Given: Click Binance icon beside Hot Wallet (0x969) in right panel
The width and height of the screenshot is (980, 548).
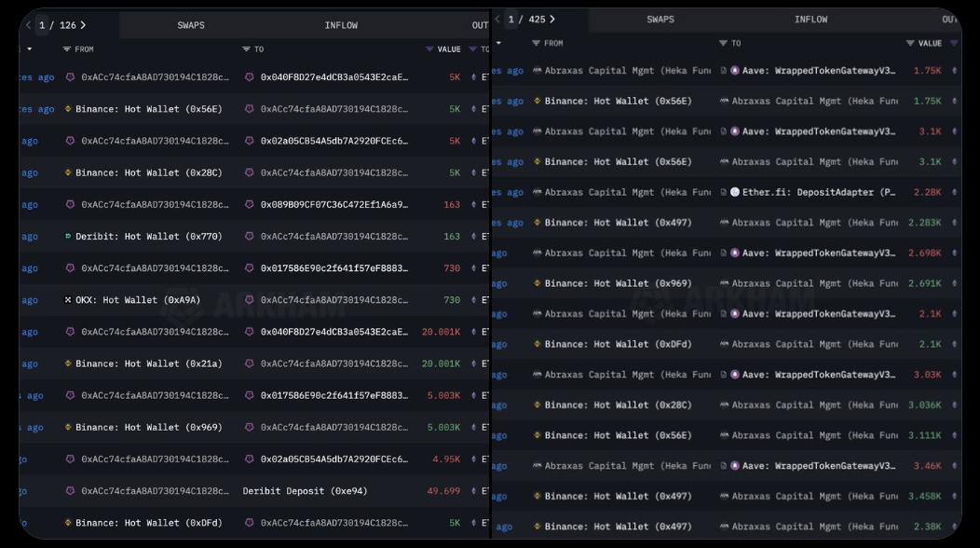Looking at the screenshot, I should click(x=537, y=283).
